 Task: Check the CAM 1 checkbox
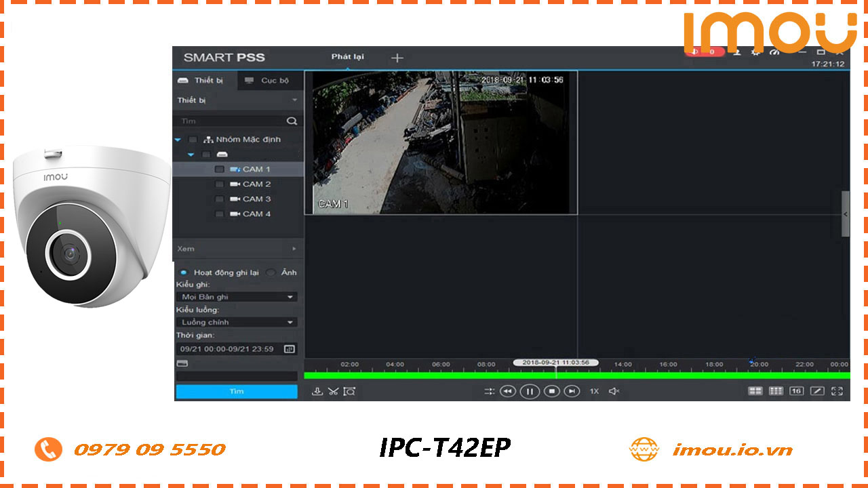pyautogui.click(x=219, y=169)
